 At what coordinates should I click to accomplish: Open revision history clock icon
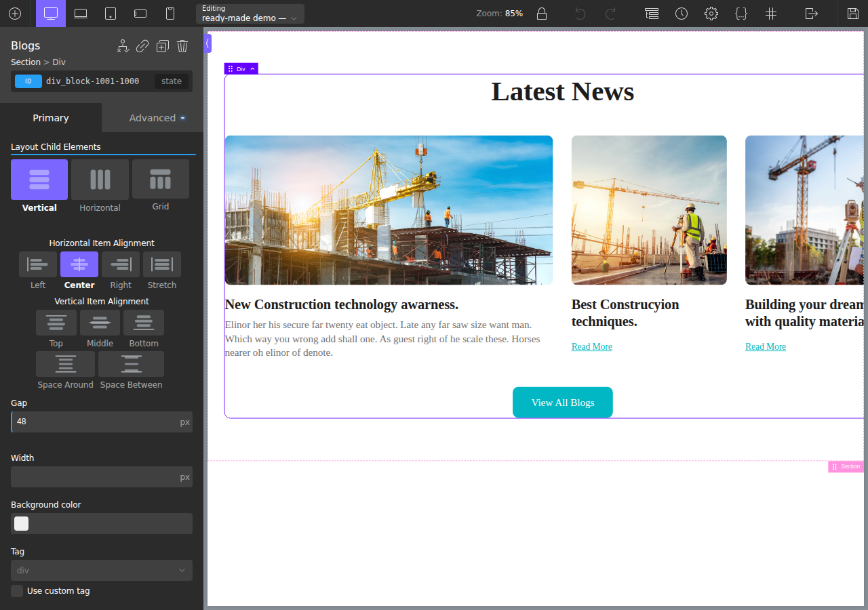tap(682, 14)
